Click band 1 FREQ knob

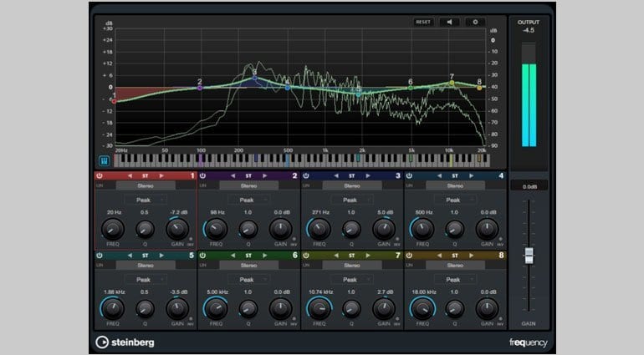[113, 229]
